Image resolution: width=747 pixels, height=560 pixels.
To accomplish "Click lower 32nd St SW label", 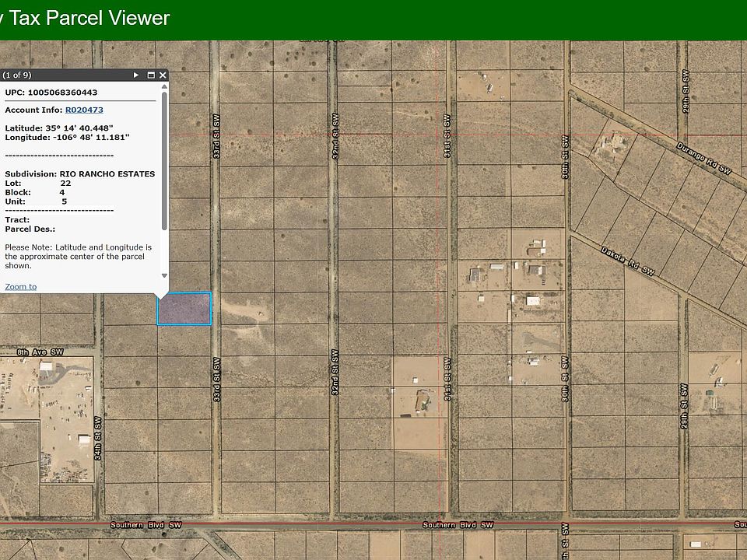I will [335, 373].
